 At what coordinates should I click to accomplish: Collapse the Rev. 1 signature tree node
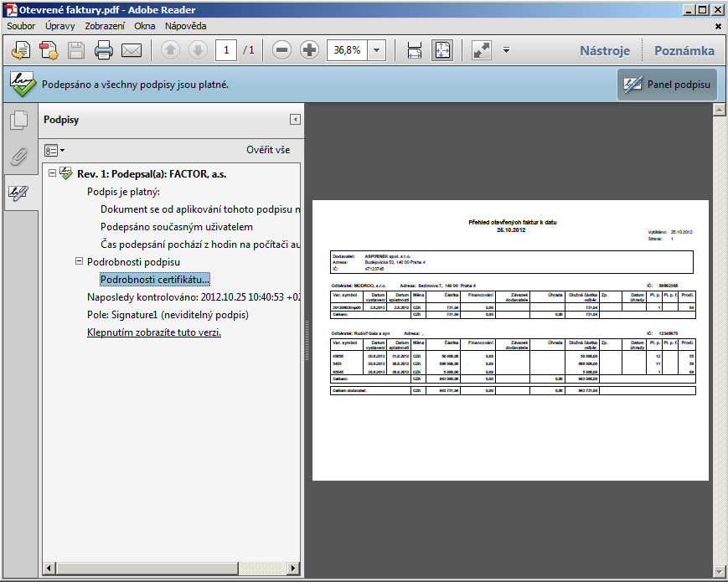pyautogui.click(x=53, y=173)
